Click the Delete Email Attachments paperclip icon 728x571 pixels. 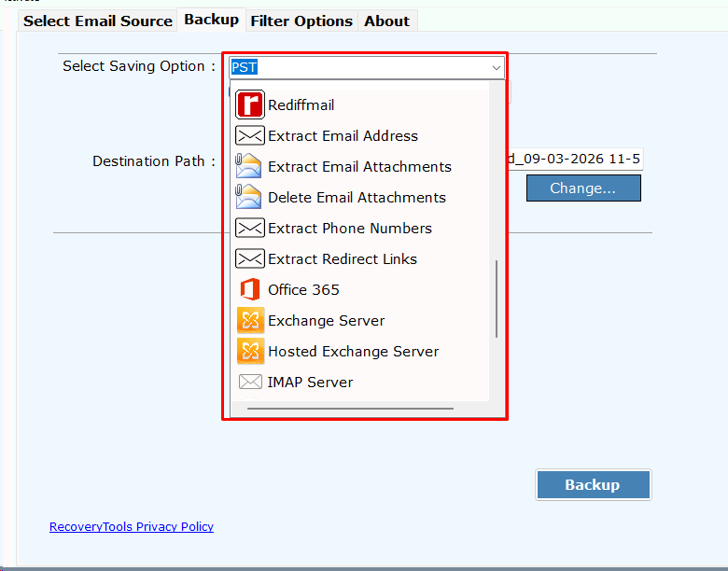point(248,197)
